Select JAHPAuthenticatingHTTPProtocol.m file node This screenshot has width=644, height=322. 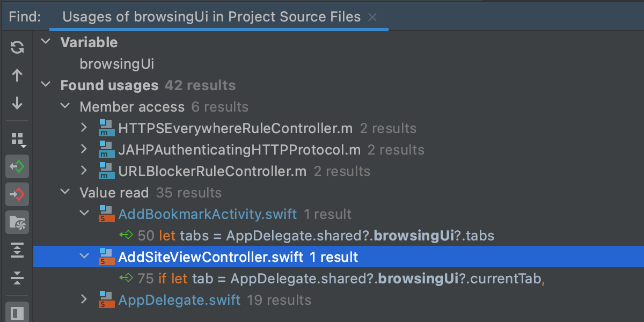point(239,150)
